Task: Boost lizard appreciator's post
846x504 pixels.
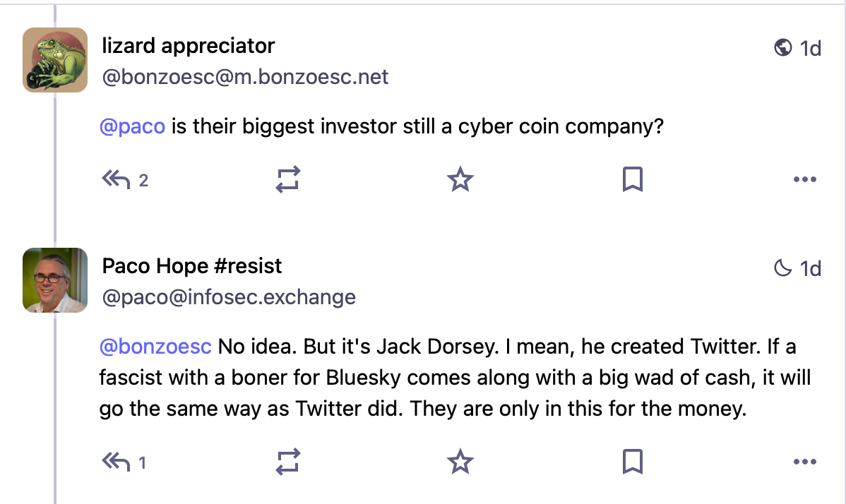Action: pyautogui.click(x=288, y=180)
